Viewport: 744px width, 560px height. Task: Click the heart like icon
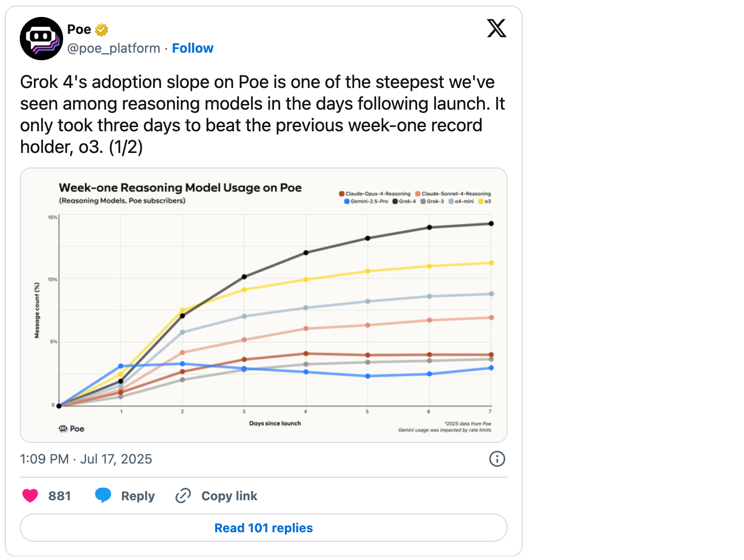click(x=30, y=496)
